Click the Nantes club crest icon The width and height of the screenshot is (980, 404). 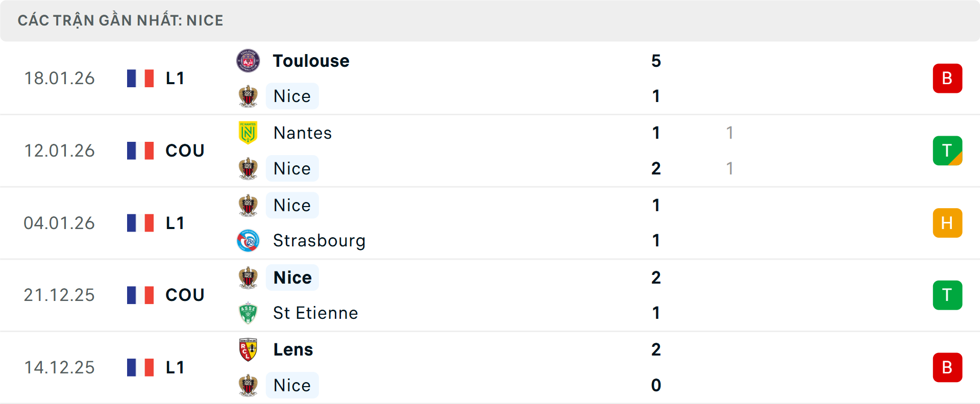coord(248,133)
